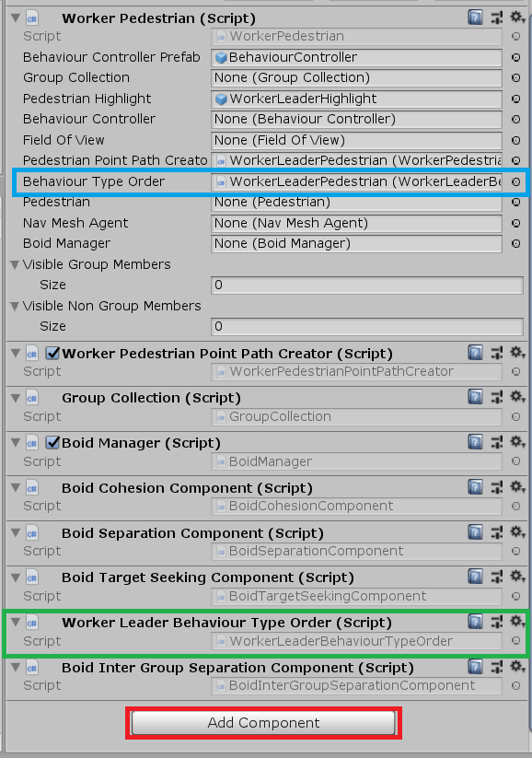Click the None (Behaviour Controller) field
Image resolution: width=532 pixels, height=758 pixels.
coord(356,120)
